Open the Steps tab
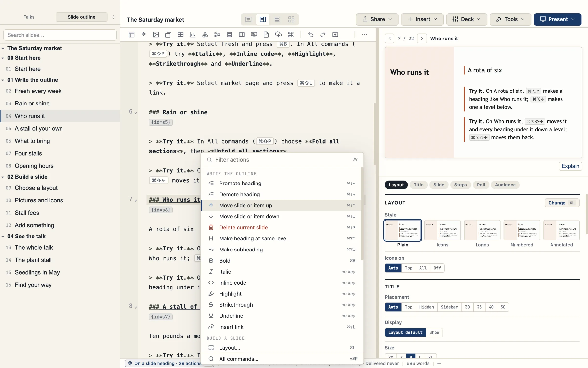This screenshot has height=368, width=588. pyautogui.click(x=460, y=185)
